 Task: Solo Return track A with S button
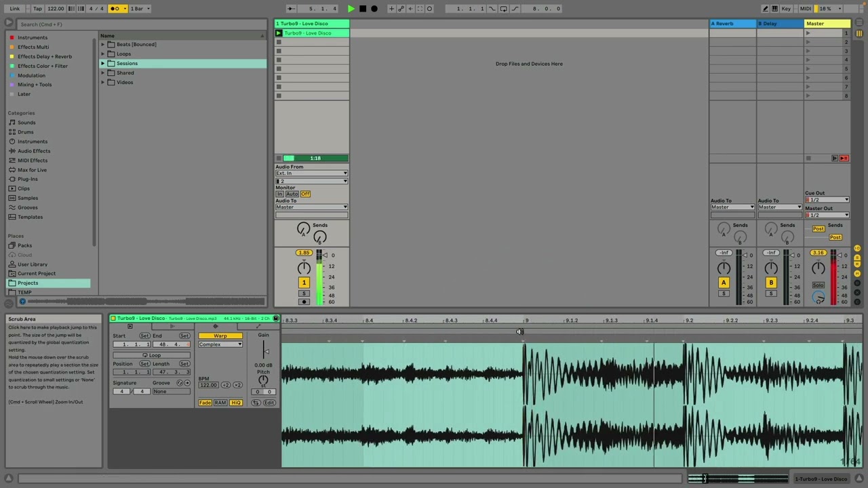(x=724, y=293)
